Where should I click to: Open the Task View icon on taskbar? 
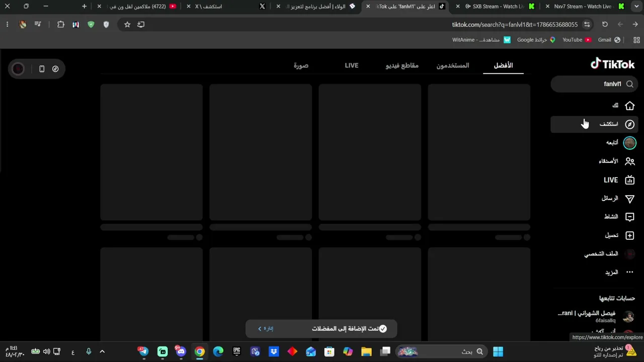pos(385,351)
